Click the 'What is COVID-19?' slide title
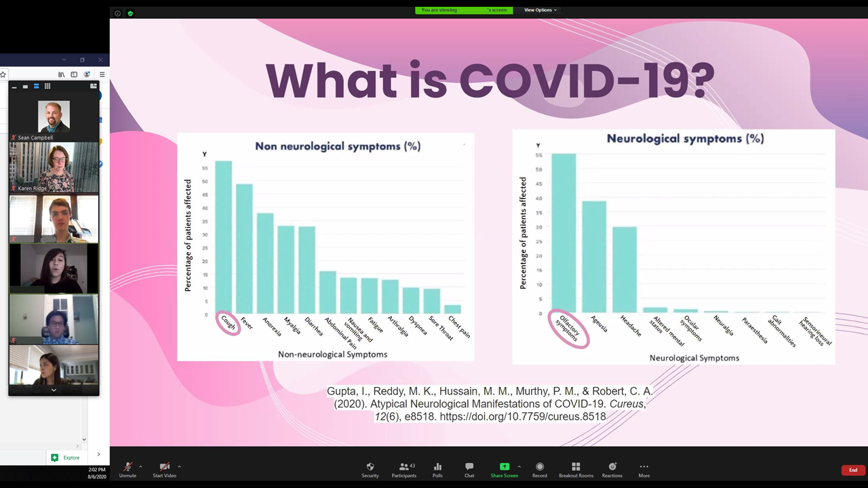This screenshot has height=488, width=868. 490,80
